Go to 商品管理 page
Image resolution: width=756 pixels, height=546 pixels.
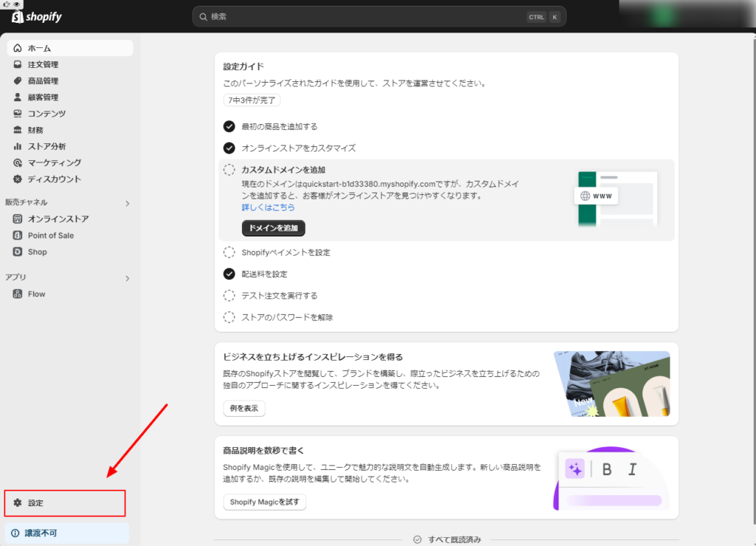pyautogui.click(x=70, y=81)
